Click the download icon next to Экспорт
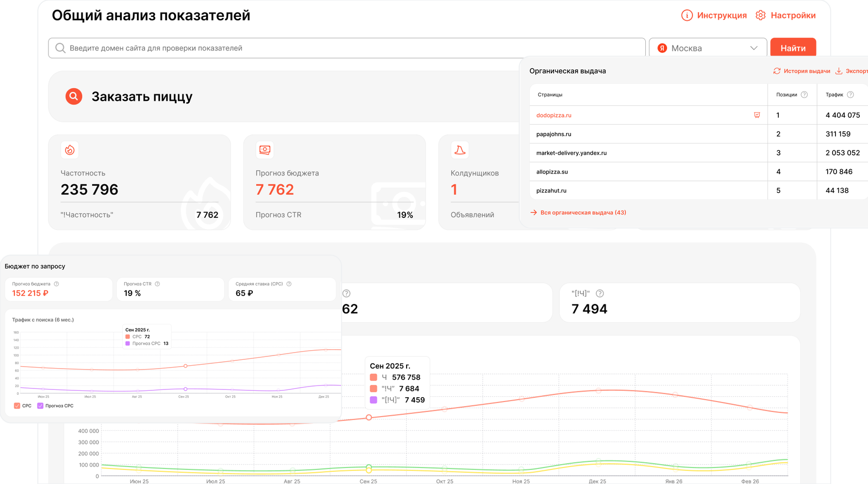 pyautogui.click(x=839, y=71)
